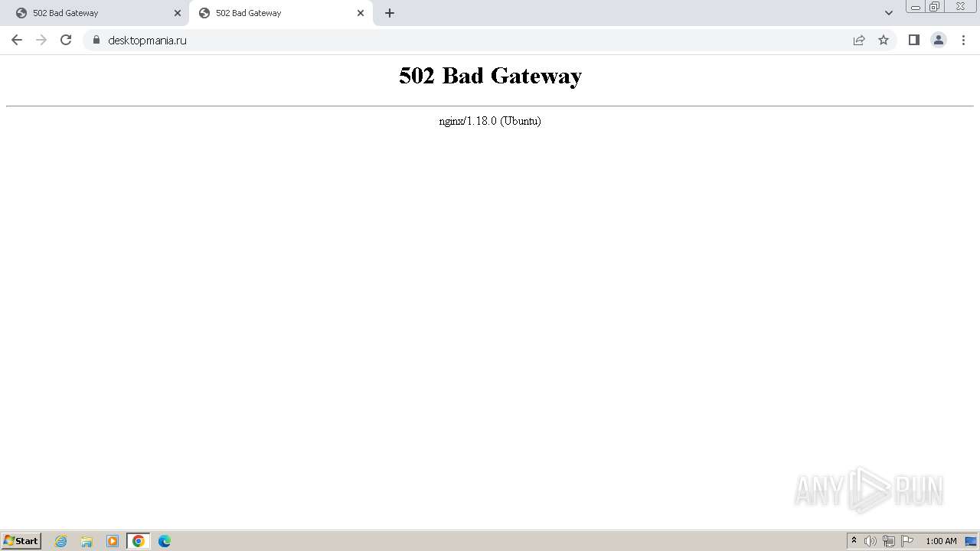The image size is (980, 551).
Task: Expand the tab search dropdown arrow
Action: click(889, 13)
